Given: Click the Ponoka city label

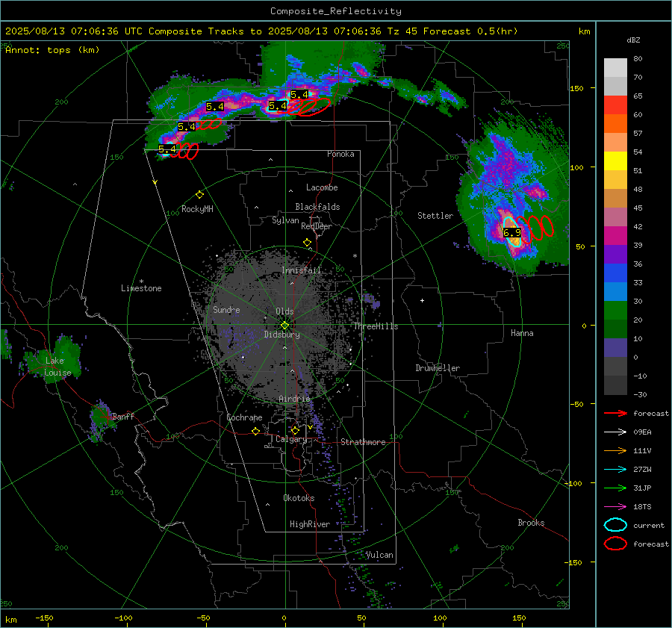Looking at the screenshot, I should click(340, 154).
